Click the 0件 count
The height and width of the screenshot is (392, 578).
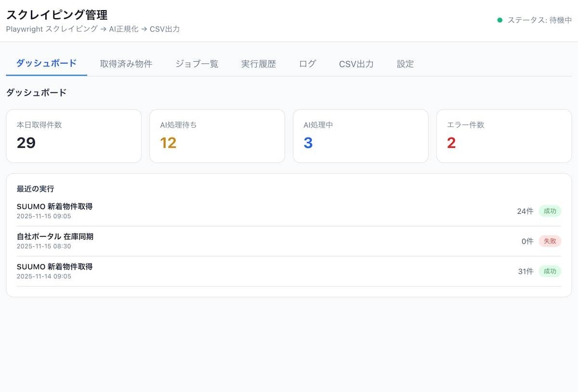527,241
